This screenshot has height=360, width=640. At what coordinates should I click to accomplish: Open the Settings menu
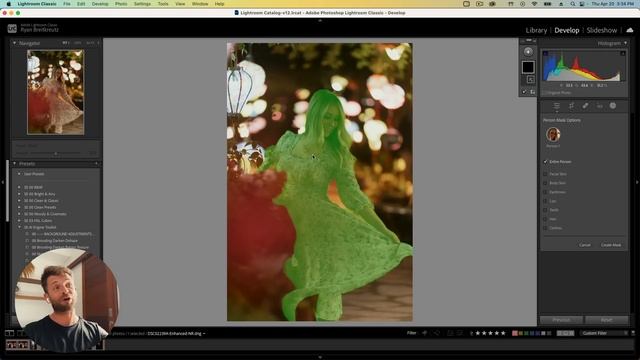tap(142, 4)
